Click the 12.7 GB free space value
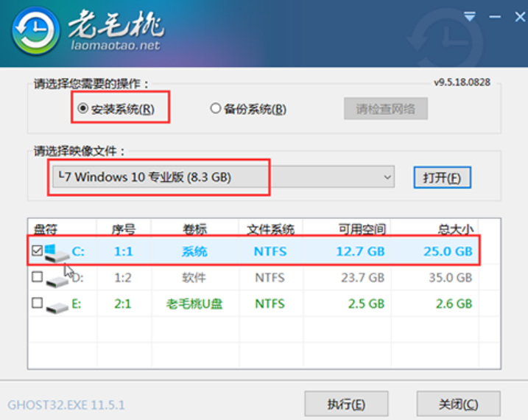Viewport: 528px width, 420px height. point(360,251)
